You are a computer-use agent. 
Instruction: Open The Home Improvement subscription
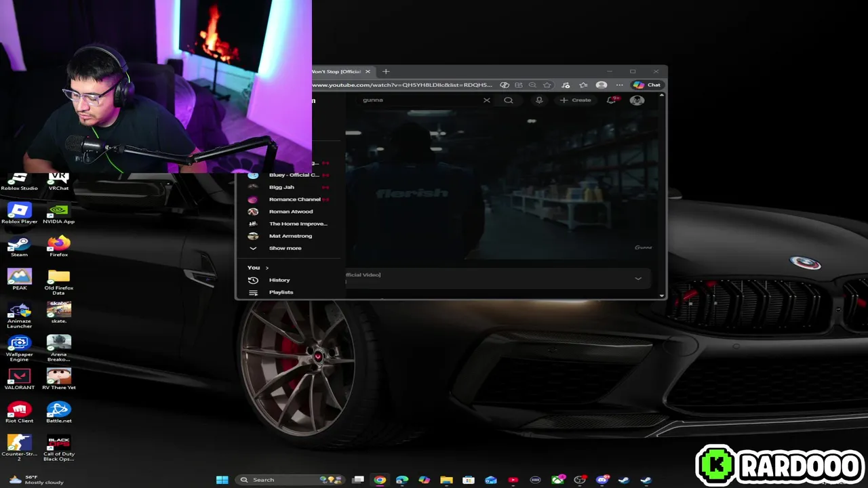288,224
